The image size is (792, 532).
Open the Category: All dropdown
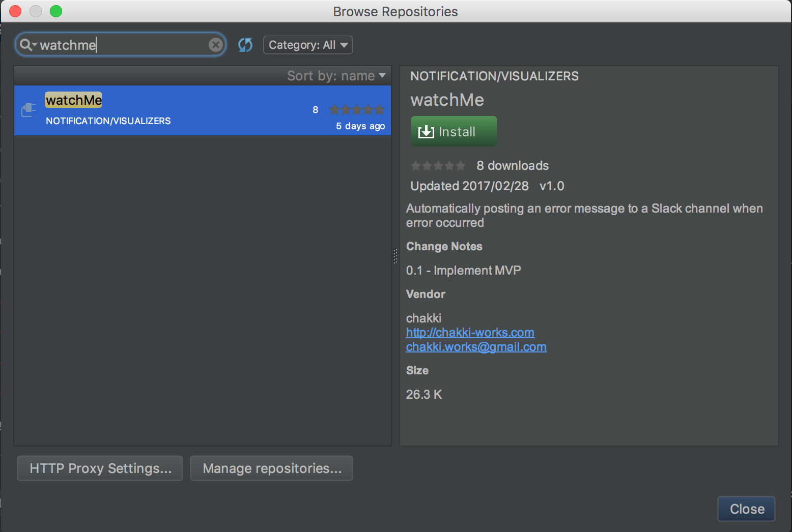point(308,45)
